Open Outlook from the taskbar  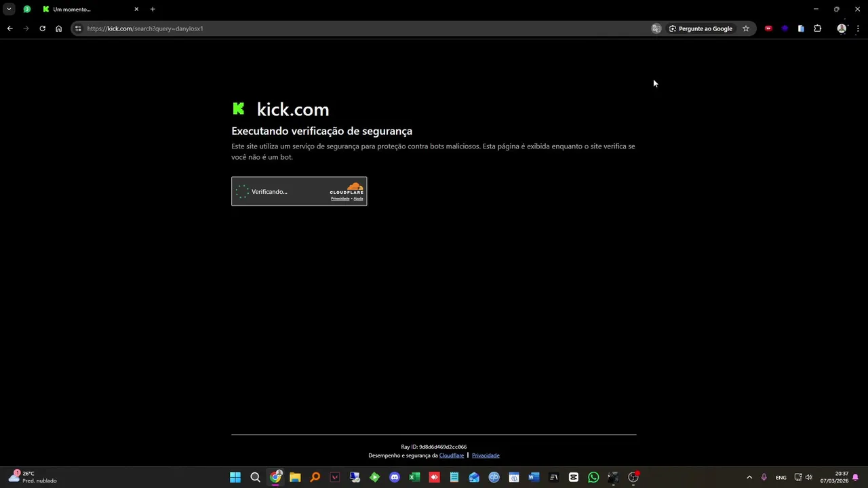point(474,477)
